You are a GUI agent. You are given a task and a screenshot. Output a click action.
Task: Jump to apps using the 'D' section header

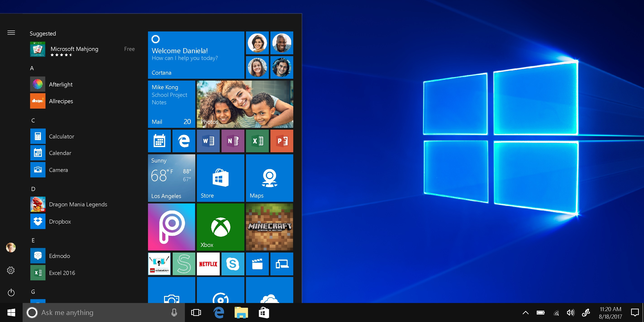pyautogui.click(x=33, y=189)
